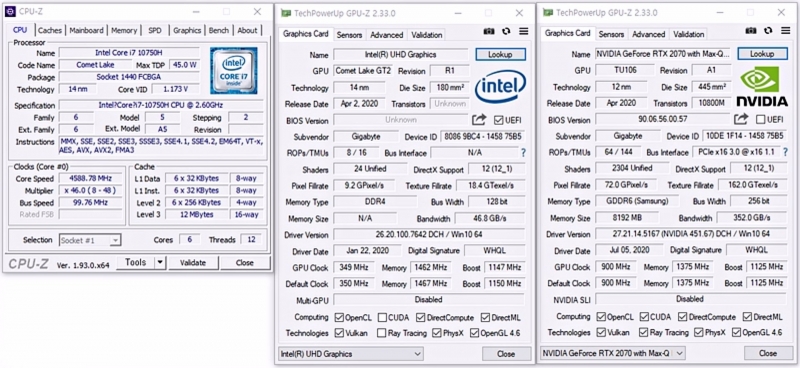Click the refresh icon in NVIDIA GPU-Z window
Image resolution: width=800 pixels, height=368 pixels.
click(x=768, y=31)
